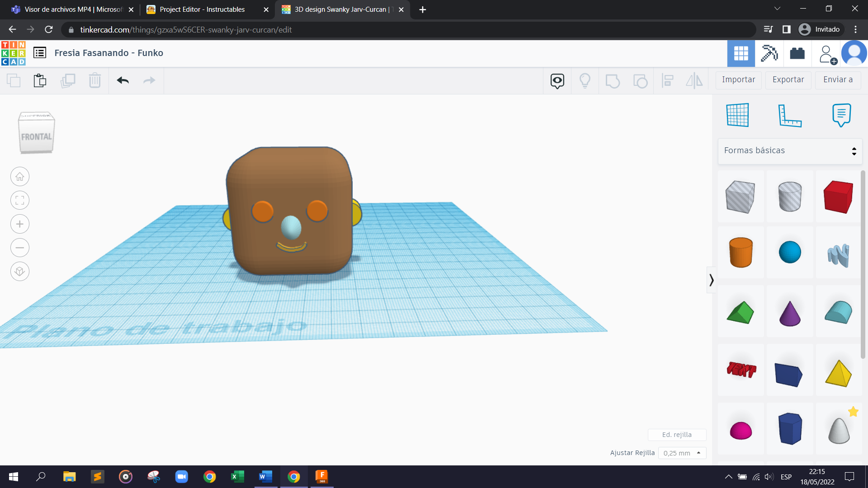Image resolution: width=868 pixels, height=488 pixels.
Task: Click the FRONTAL face of the view cube
Action: pyautogui.click(x=36, y=137)
